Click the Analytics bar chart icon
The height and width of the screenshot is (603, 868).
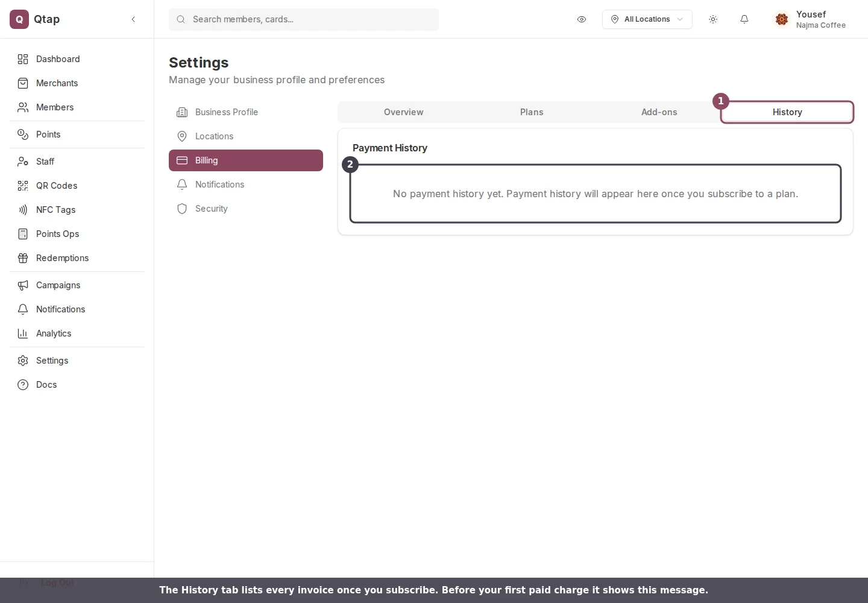[x=23, y=333]
